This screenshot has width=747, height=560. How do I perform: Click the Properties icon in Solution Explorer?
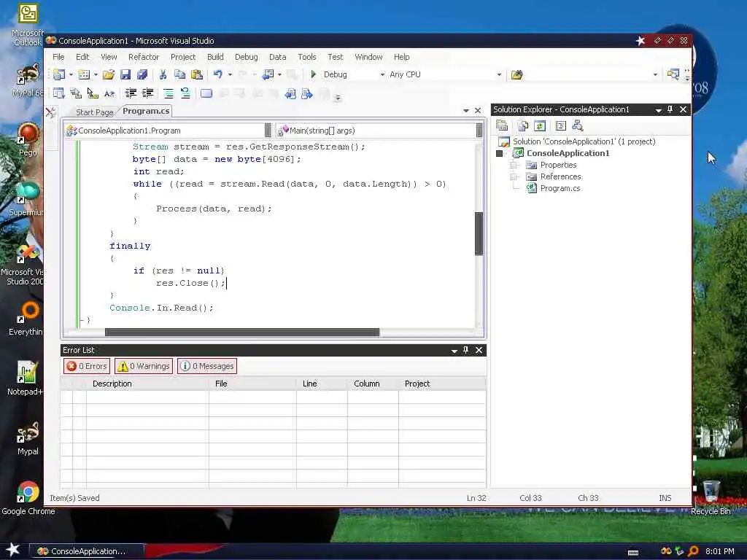[502, 125]
